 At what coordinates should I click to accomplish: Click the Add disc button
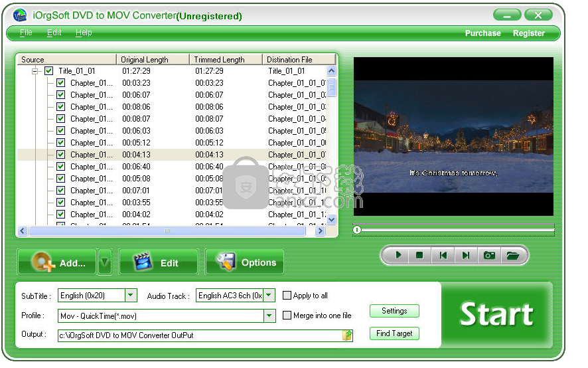57,262
